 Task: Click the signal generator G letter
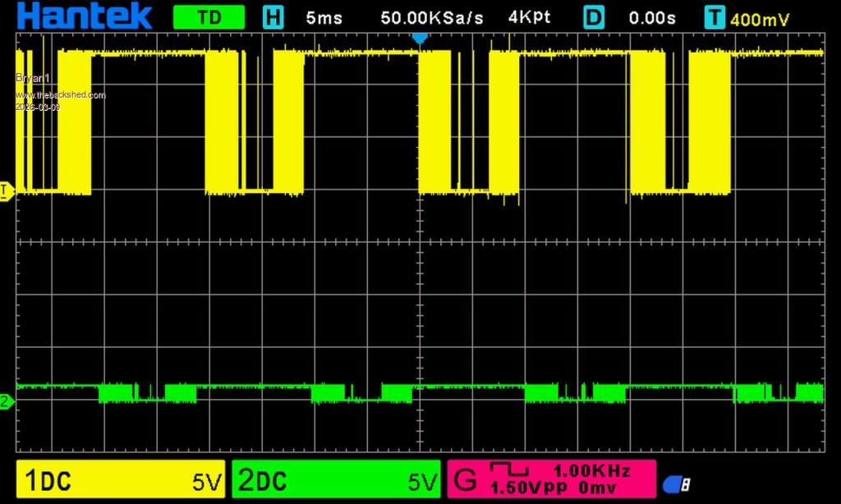point(465,480)
